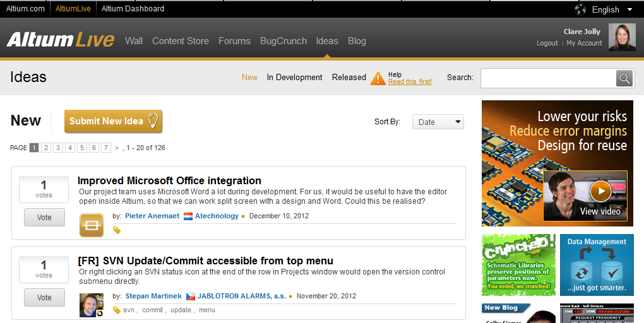Image resolution: width=644 pixels, height=323 pixels.
Task: Vote for Improved Microsoft Office integration
Action: [44, 218]
